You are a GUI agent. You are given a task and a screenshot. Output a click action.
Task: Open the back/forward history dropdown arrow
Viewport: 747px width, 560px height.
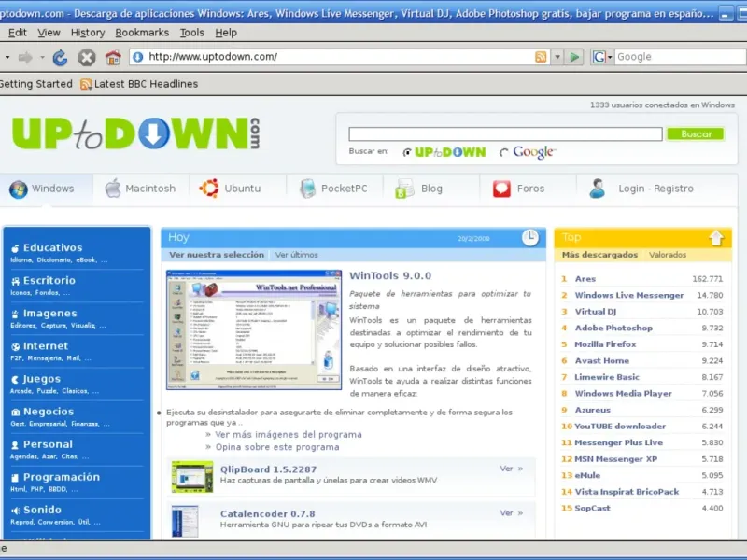click(42, 58)
